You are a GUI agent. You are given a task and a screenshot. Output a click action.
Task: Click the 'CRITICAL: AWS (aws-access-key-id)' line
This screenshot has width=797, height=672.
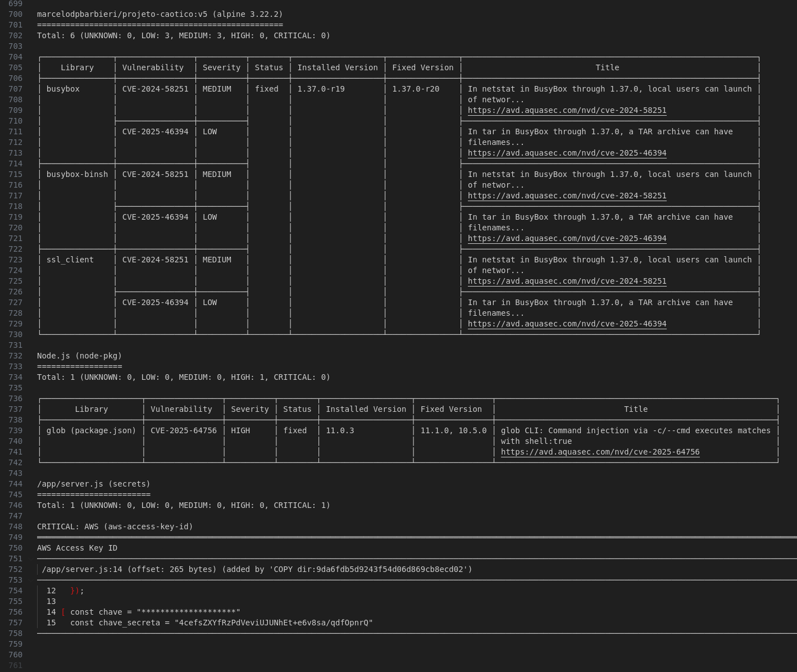click(x=115, y=527)
